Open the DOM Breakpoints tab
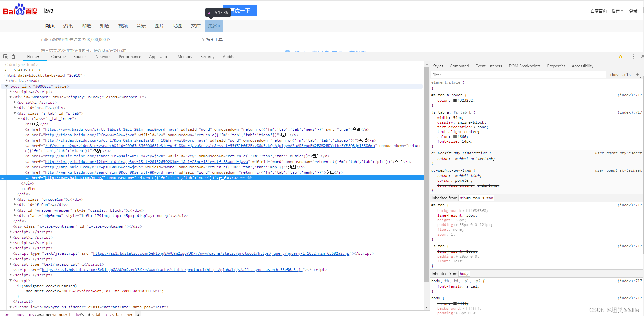Image resolution: width=644 pixels, height=316 pixels. coord(524,66)
